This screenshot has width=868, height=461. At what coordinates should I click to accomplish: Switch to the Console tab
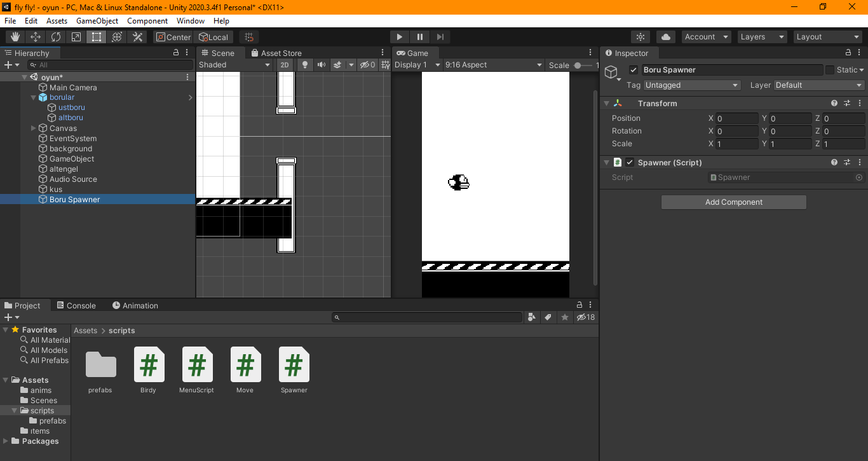point(76,306)
